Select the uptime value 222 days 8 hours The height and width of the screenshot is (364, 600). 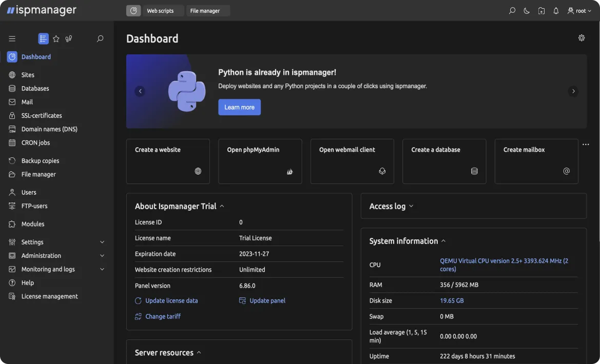tap(477, 356)
